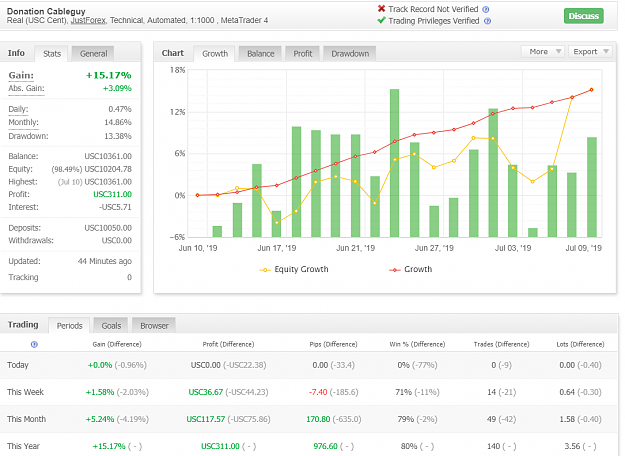Click the USC10050.00 deposits value

(108, 228)
